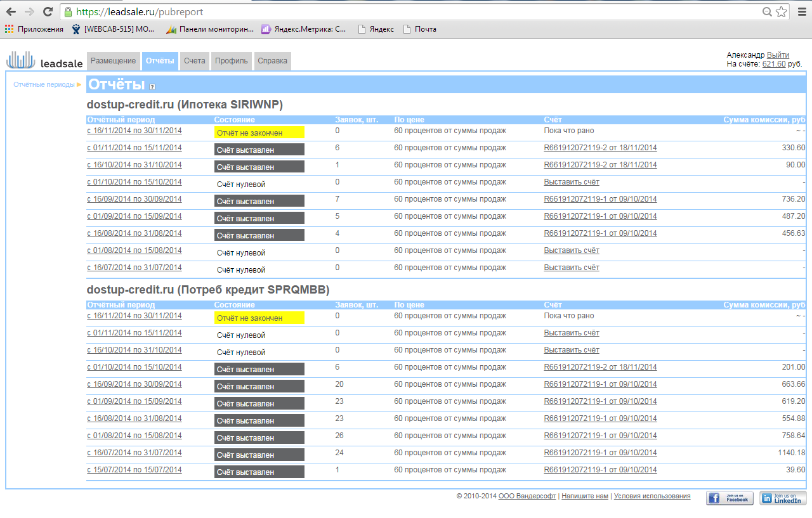Image resolution: width=812 pixels, height=518 pixels.
Task: Click the Выйти logout link
Action: [x=778, y=55]
